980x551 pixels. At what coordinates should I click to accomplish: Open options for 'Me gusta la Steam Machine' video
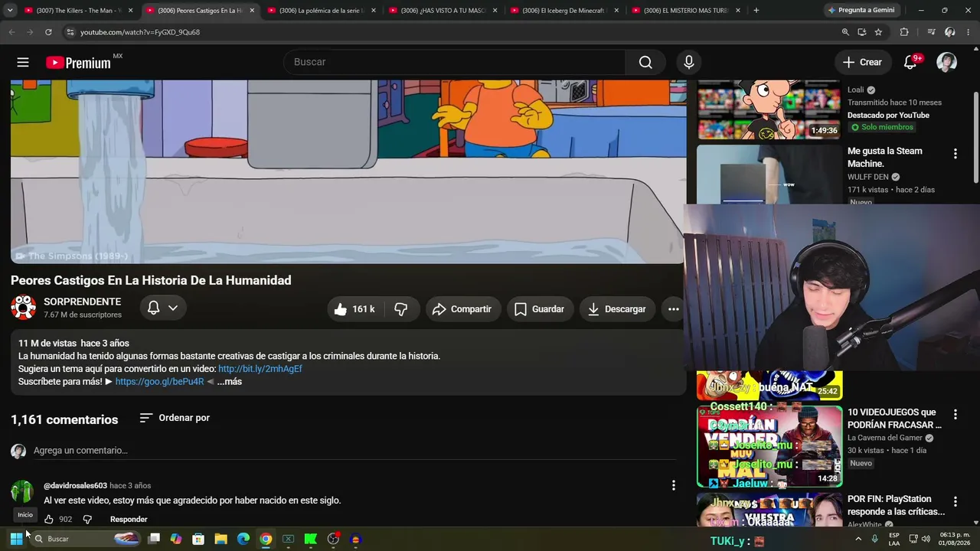[955, 154]
